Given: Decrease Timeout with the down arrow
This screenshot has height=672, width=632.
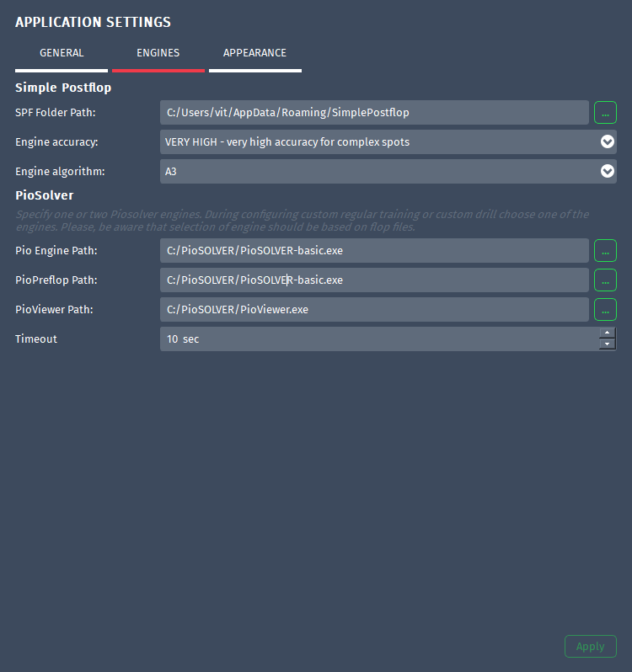Looking at the screenshot, I should (607, 344).
